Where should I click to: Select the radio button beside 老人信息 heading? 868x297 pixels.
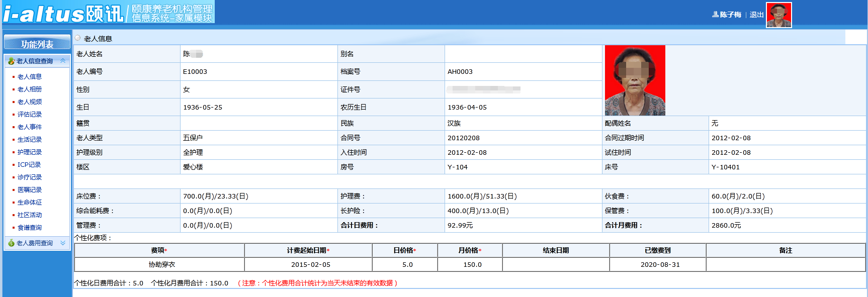(x=78, y=38)
